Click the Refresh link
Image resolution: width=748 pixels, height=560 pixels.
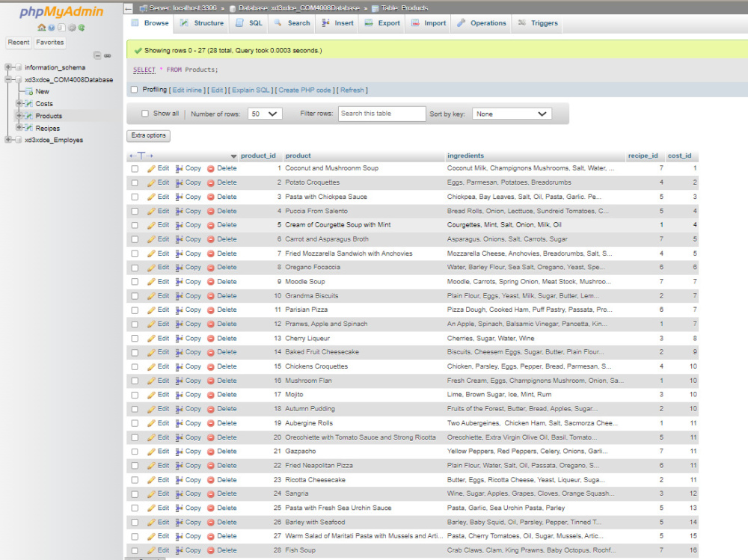(352, 90)
